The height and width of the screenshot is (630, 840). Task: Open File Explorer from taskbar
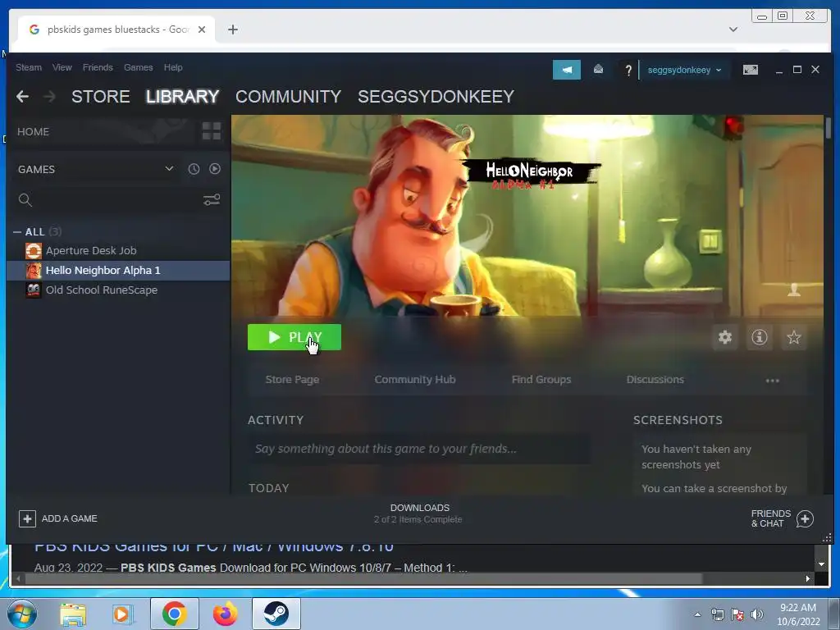(x=73, y=614)
